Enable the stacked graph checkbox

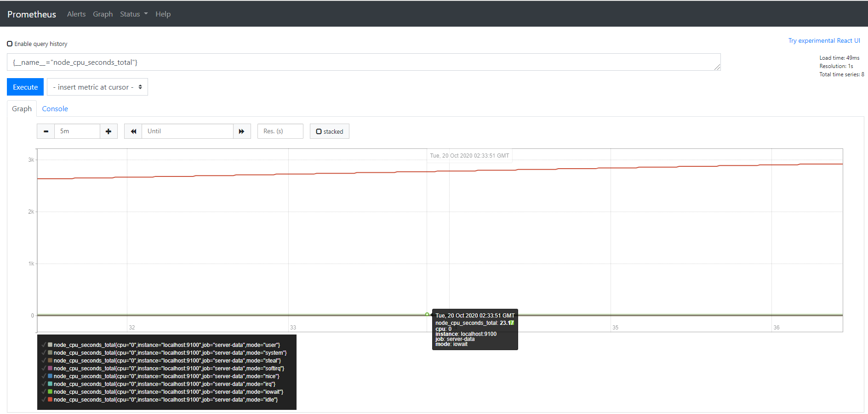(319, 132)
